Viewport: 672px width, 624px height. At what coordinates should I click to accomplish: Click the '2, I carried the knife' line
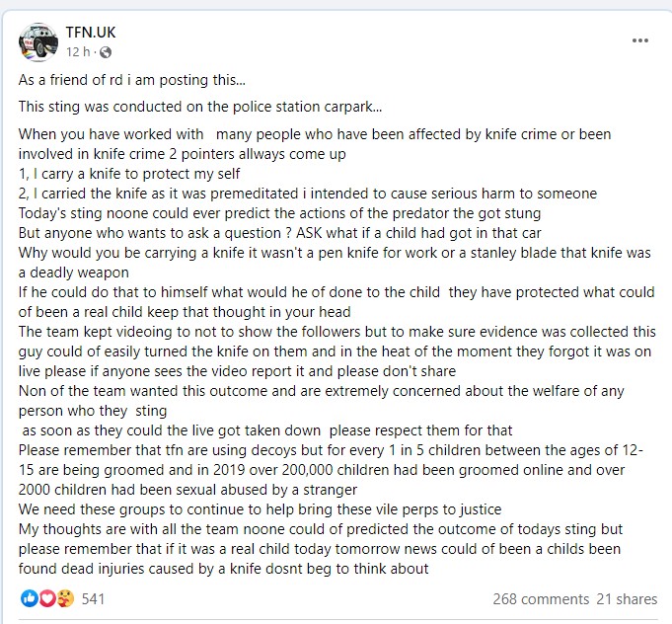308,194
